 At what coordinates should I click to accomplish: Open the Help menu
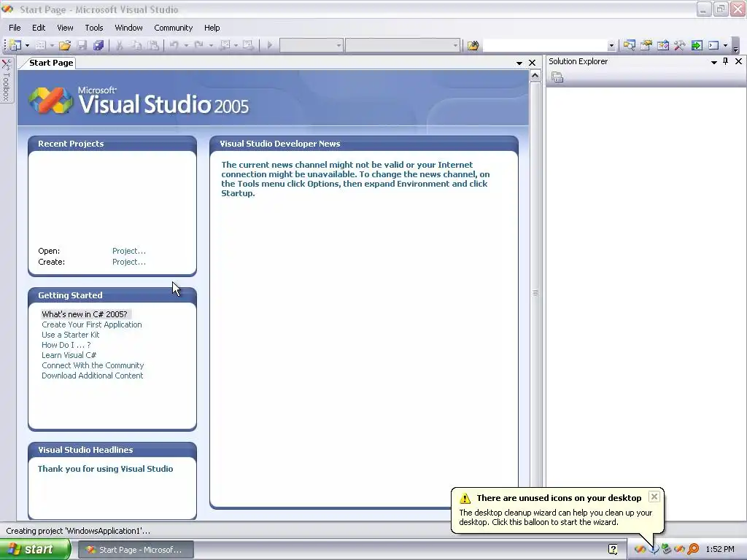tap(212, 28)
